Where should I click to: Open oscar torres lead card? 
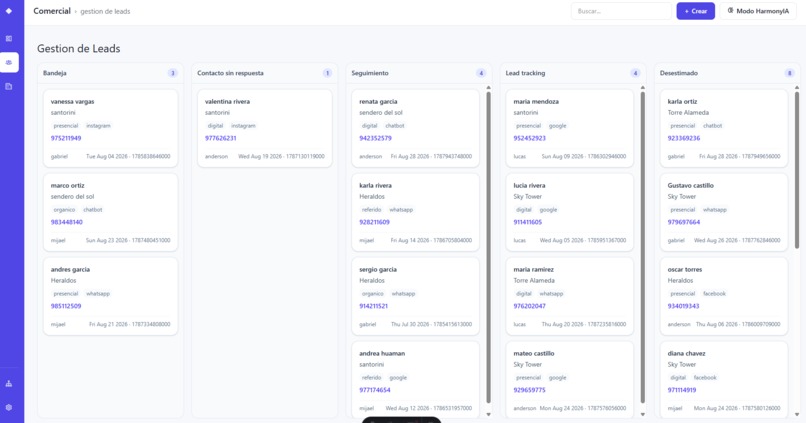[724, 296]
